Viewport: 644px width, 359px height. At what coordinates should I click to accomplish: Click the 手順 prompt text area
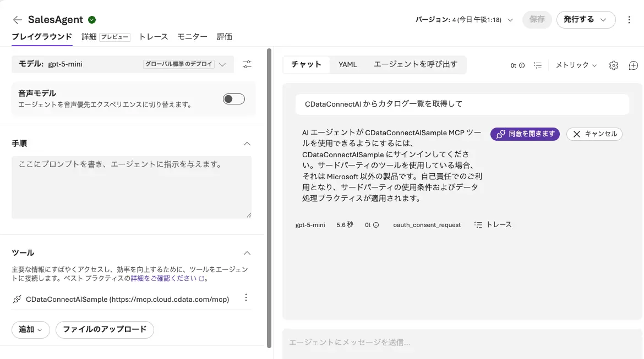[132, 187]
